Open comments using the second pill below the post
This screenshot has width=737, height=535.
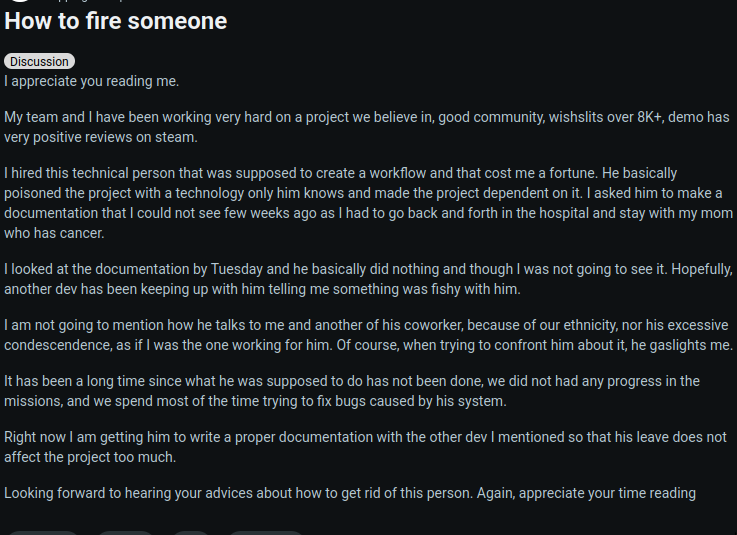(x=125, y=533)
